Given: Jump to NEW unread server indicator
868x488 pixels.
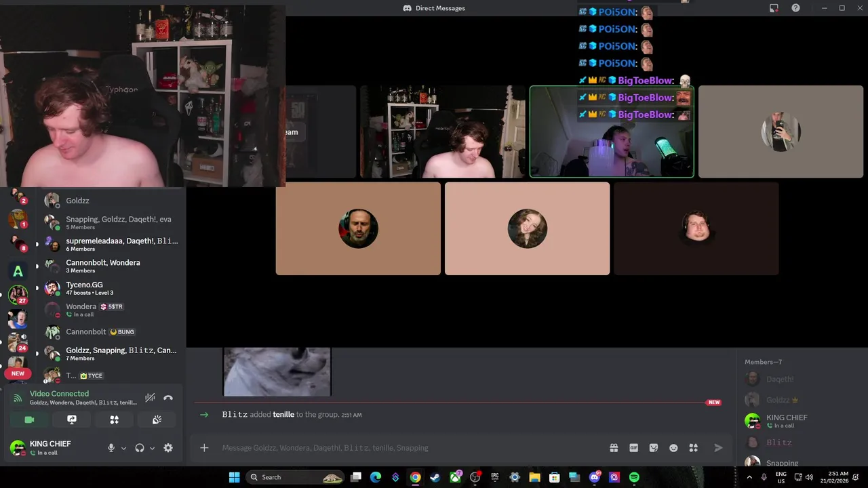Looking at the screenshot, I should [18, 373].
